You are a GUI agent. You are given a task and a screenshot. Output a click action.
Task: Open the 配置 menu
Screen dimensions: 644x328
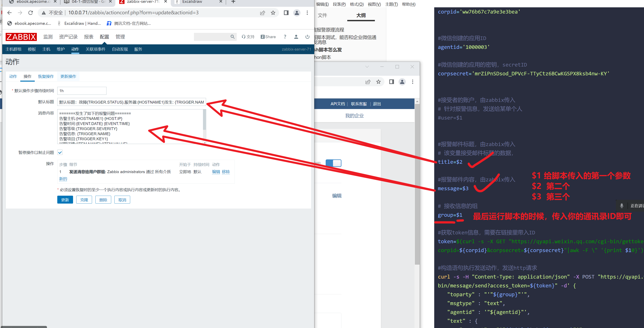tap(104, 37)
